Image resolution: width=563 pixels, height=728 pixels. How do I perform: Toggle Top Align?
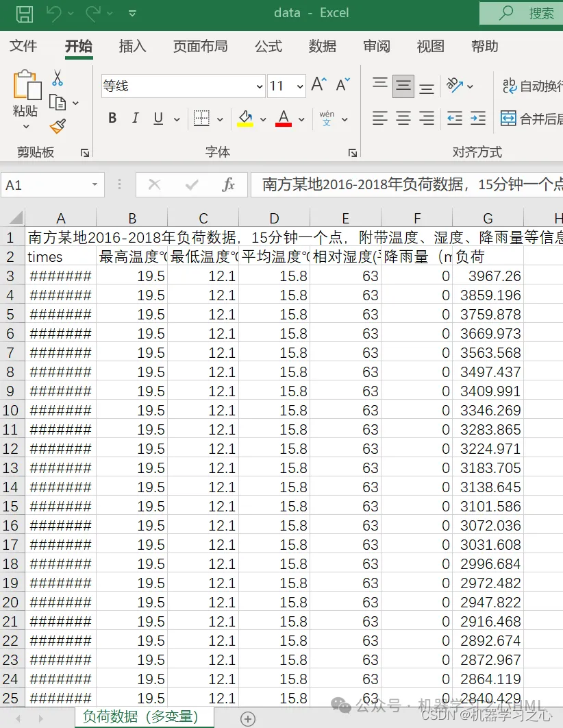(380, 84)
